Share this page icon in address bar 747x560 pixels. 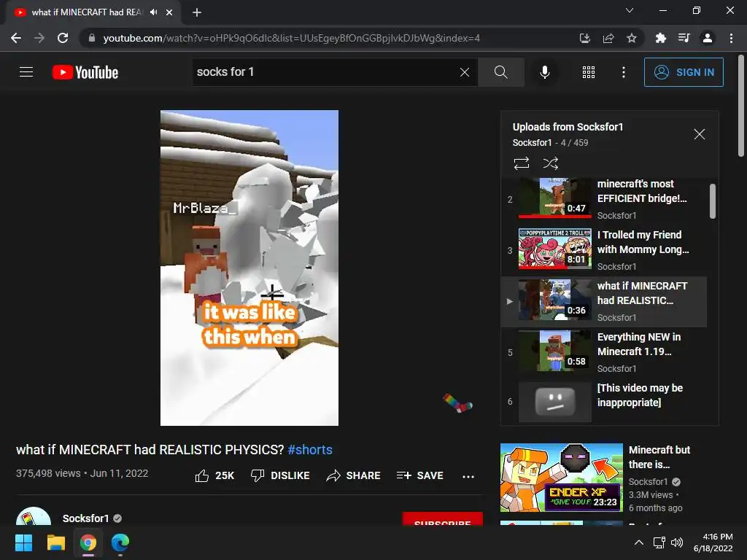tap(608, 38)
